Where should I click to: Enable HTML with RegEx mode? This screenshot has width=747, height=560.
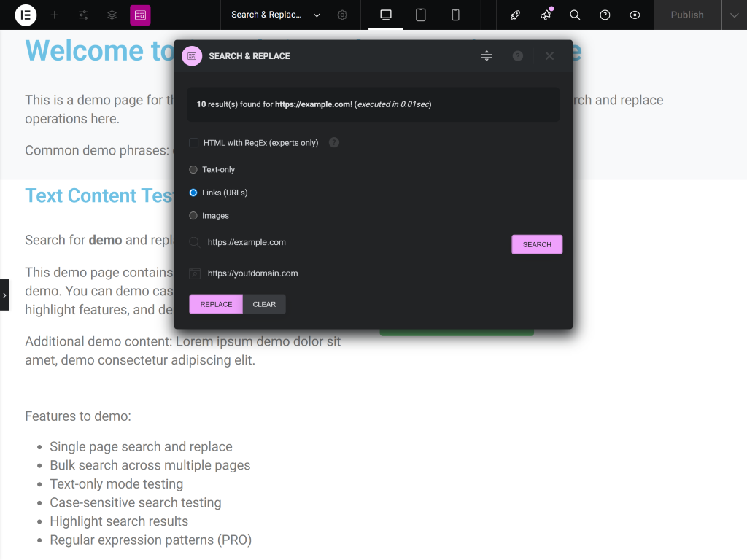(193, 143)
